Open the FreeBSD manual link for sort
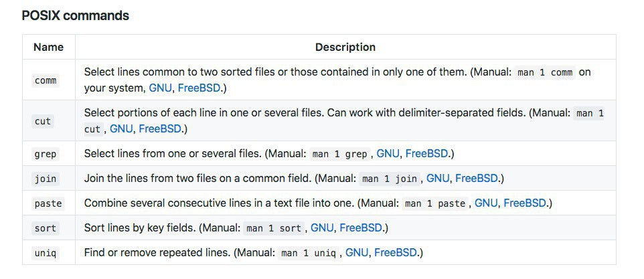The width and height of the screenshot is (644, 279). pos(361,228)
